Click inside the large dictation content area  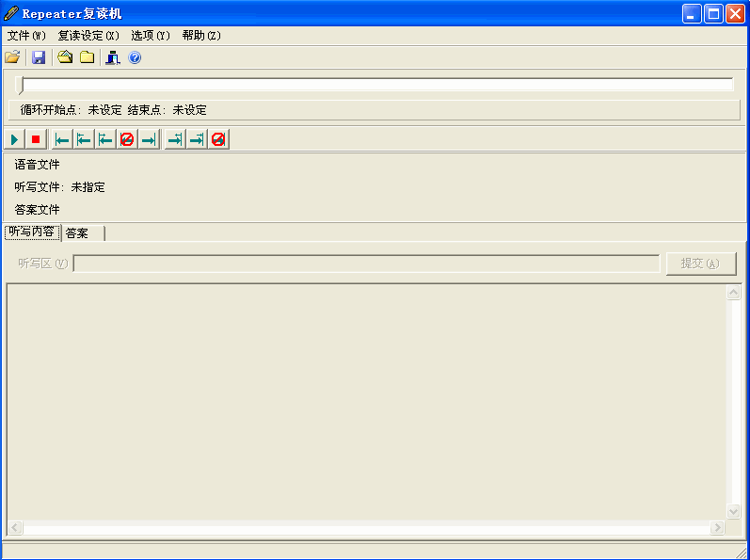pos(366,402)
